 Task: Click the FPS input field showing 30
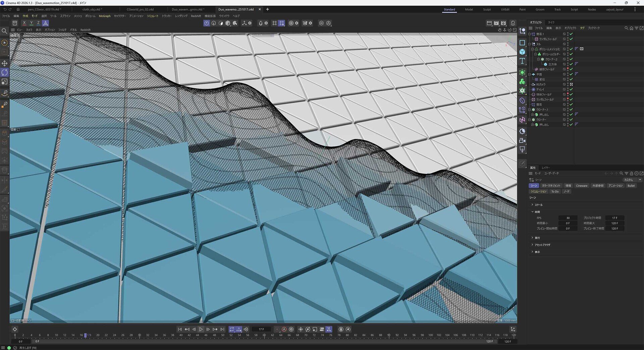(x=568, y=218)
